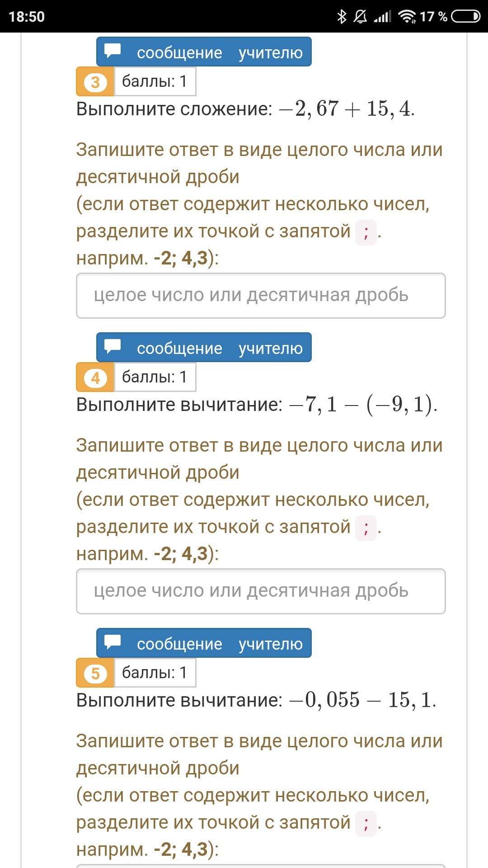
Task: Tap 'баллы: 1' label of question 5
Action: point(155,673)
